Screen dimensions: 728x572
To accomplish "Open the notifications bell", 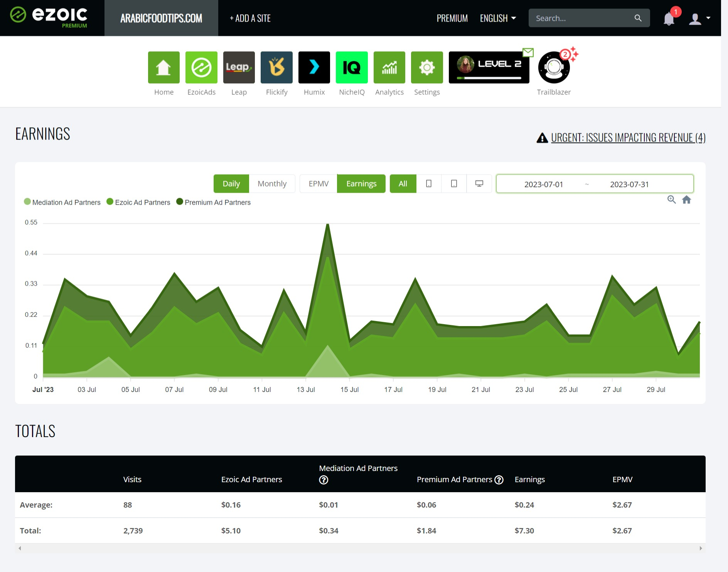I will point(669,19).
